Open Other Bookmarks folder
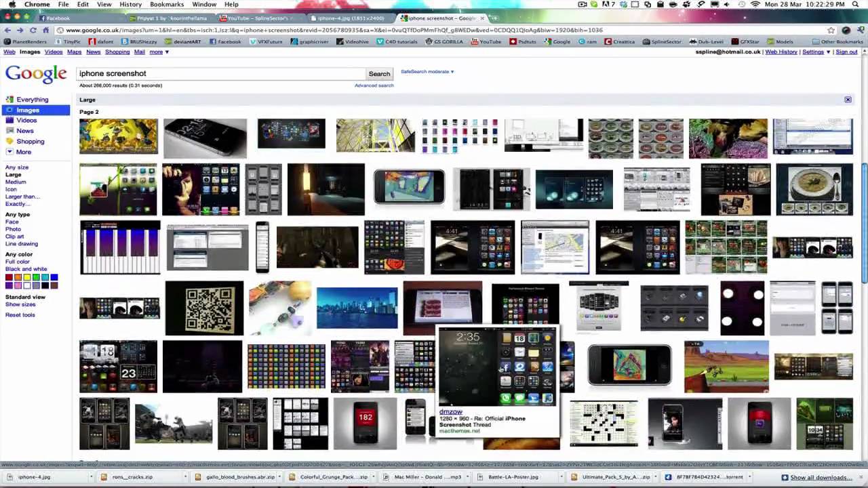 click(837, 41)
